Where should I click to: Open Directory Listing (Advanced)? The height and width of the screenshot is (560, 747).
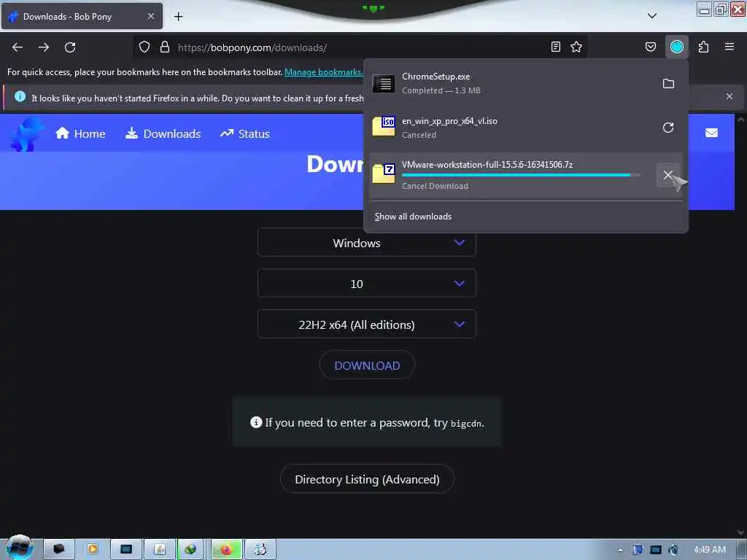pos(367,479)
